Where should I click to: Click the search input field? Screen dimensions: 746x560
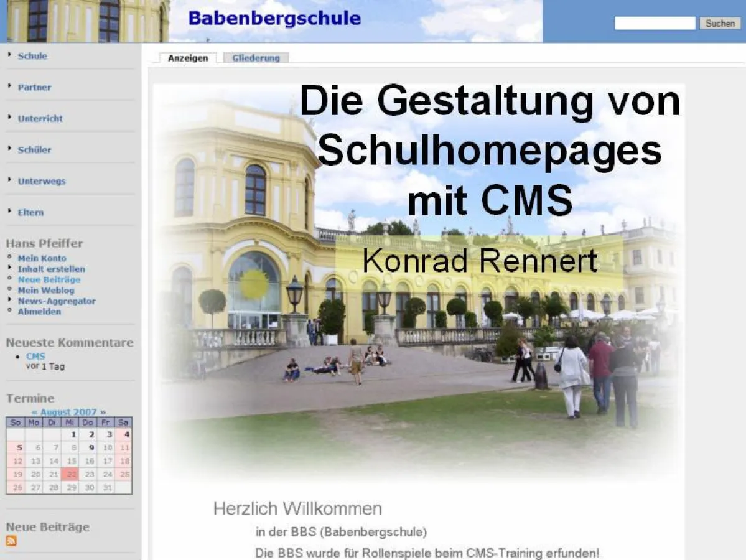[x=655, y=24]
